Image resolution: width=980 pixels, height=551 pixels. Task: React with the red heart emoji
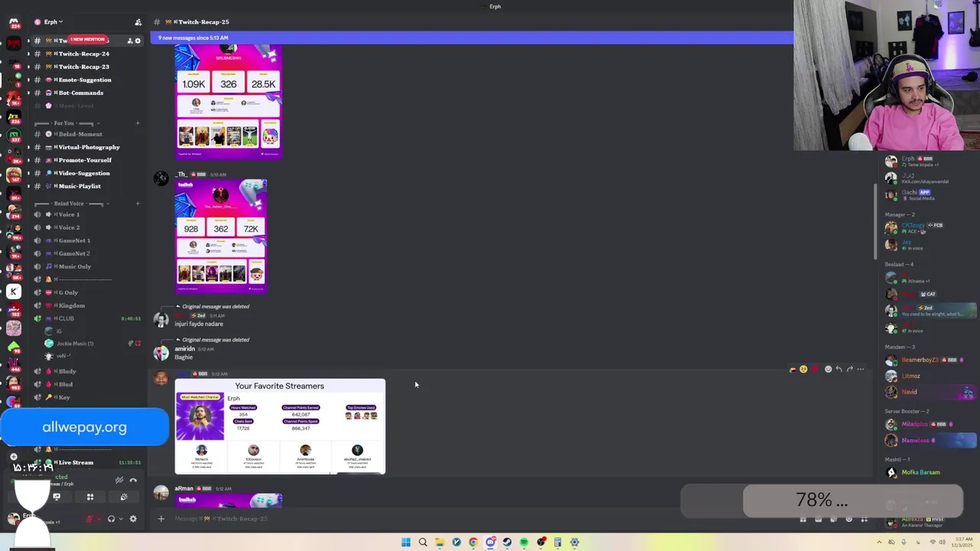(815, 369)
